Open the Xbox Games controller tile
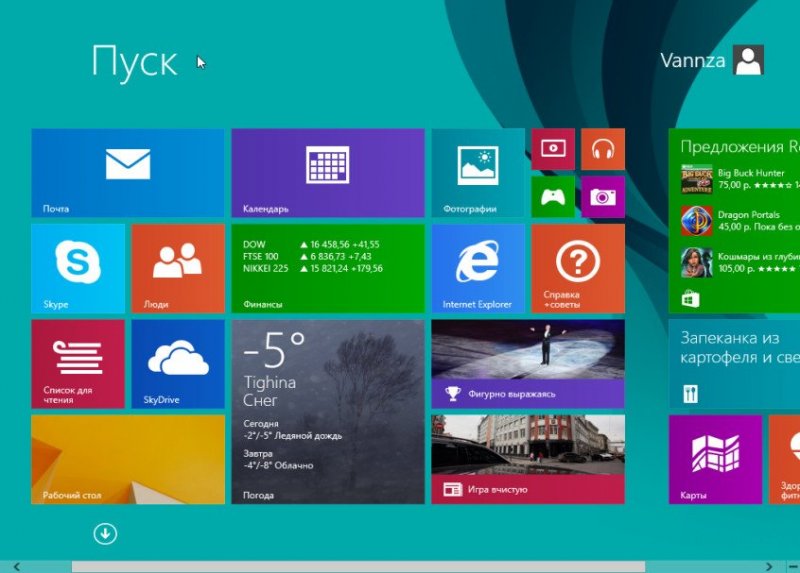 (x=553, y=197)
